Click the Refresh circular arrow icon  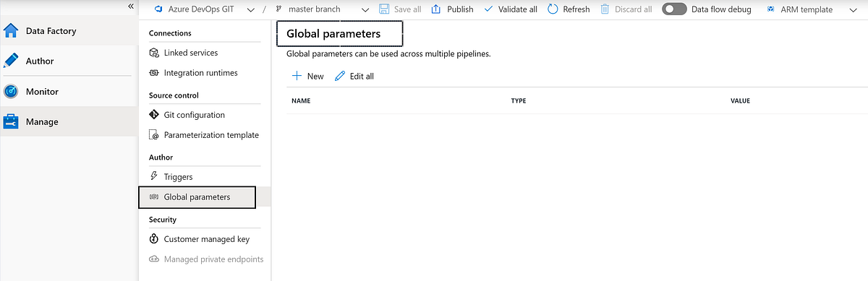click(x=553, y=9)
